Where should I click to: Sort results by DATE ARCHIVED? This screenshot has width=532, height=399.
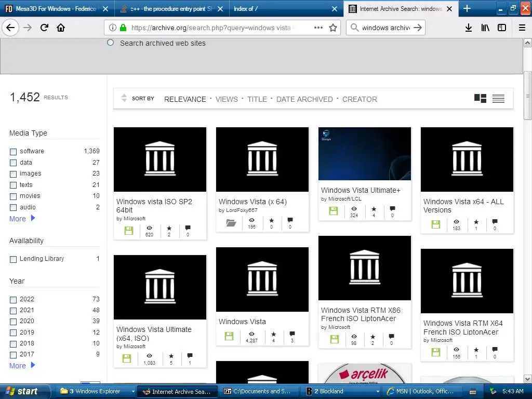click(304, 99)
